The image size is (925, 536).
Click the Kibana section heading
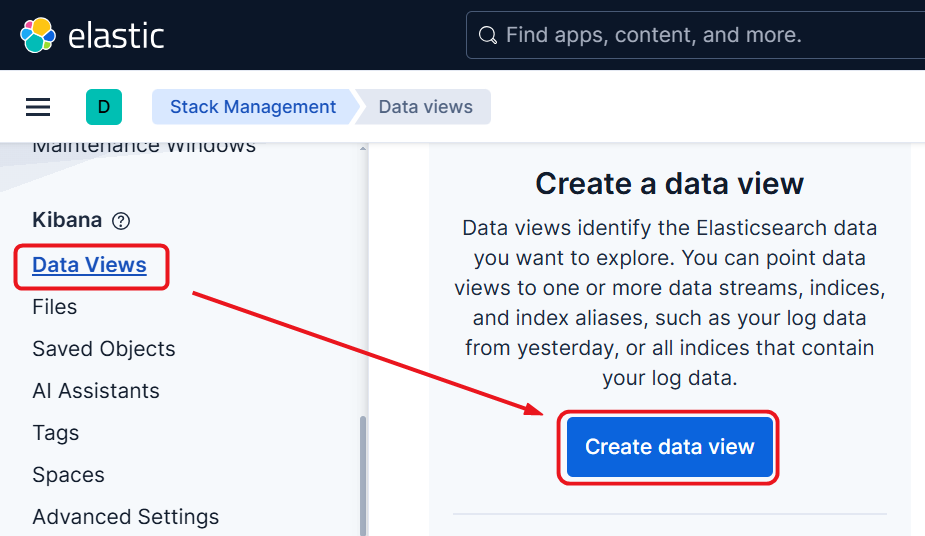click(67, 220)
